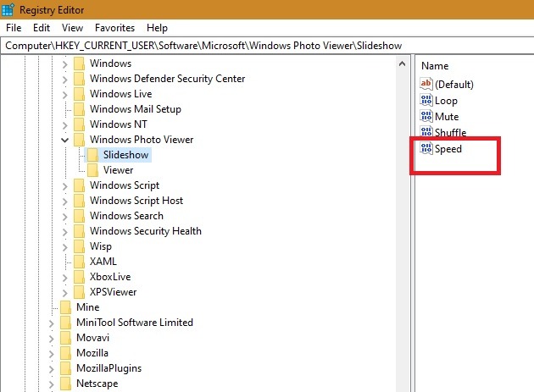Viewport: 534px width, 392px height.
Task: Click the Speed DWORD value icon
Action: (x=426, y=149)
